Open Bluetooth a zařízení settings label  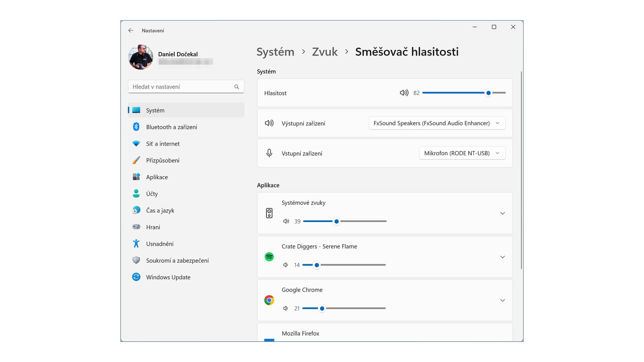[x=171, y=127]
